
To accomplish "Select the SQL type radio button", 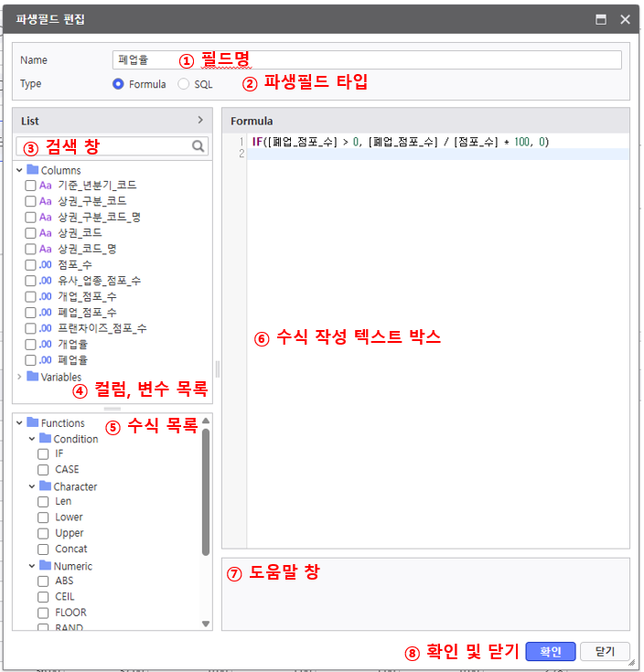I will click(184, 84).
